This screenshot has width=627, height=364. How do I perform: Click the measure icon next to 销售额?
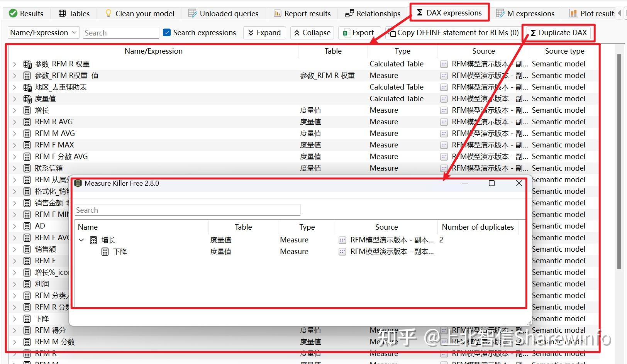click(27, 249)
